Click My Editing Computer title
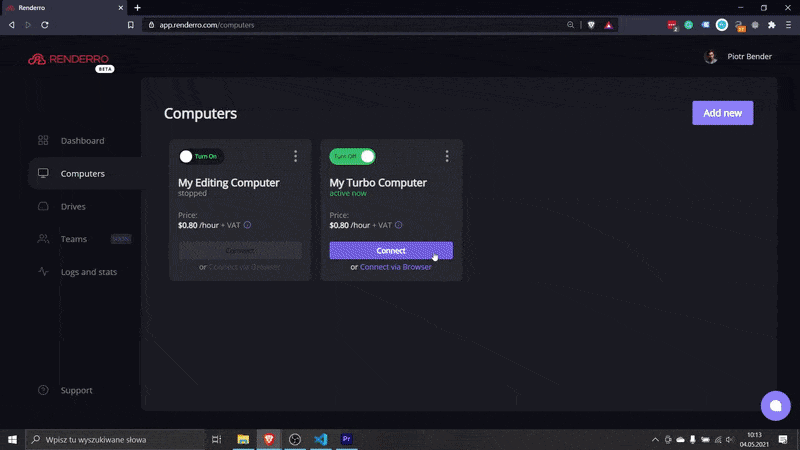Screen dimensions: 800x450 pyautogui.click(x=229, y=183)
